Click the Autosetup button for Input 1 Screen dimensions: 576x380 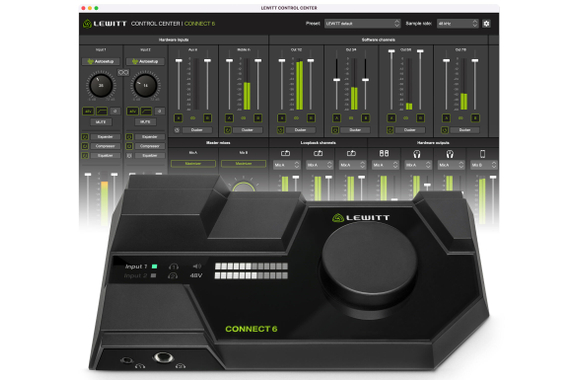point(101,61)
